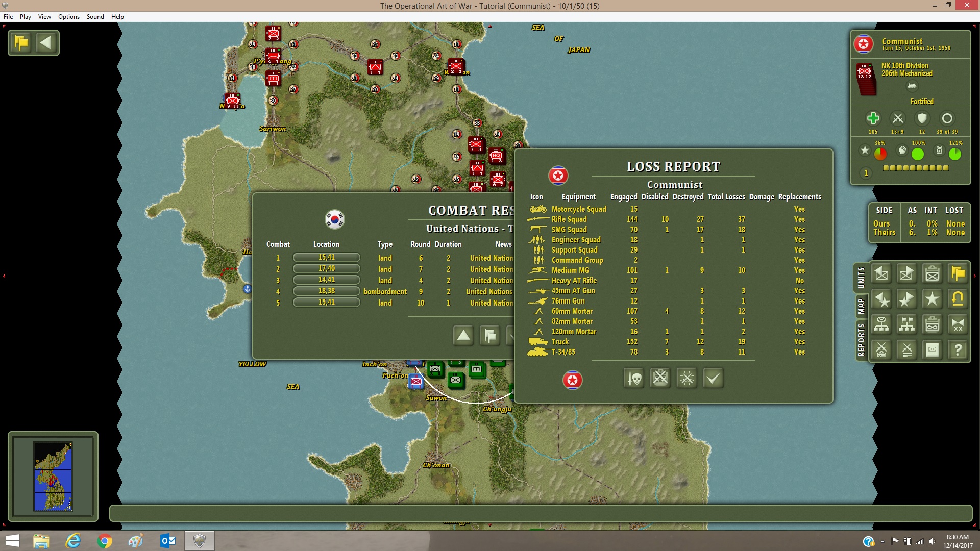Click the plain star formation icon
This screenshot has height=551, width=980.
point(933,299)
